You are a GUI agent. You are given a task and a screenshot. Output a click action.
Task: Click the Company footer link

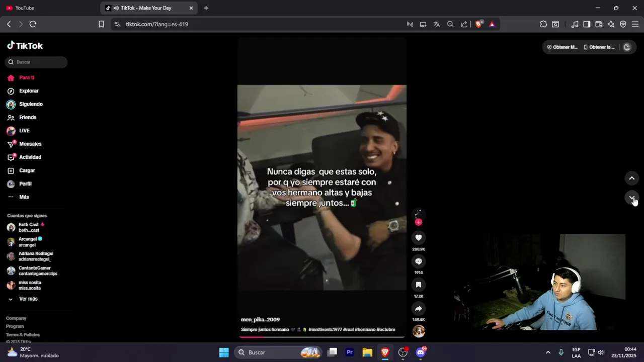click(16, 318)
